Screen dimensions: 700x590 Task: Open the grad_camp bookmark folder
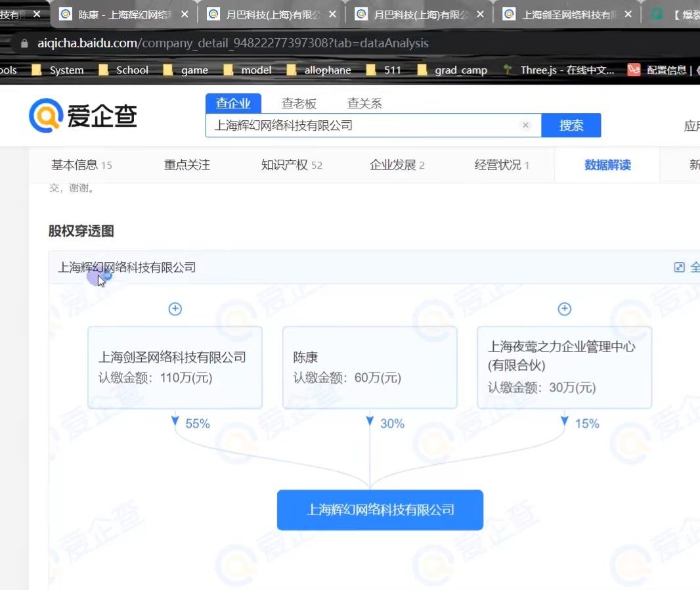452,70
